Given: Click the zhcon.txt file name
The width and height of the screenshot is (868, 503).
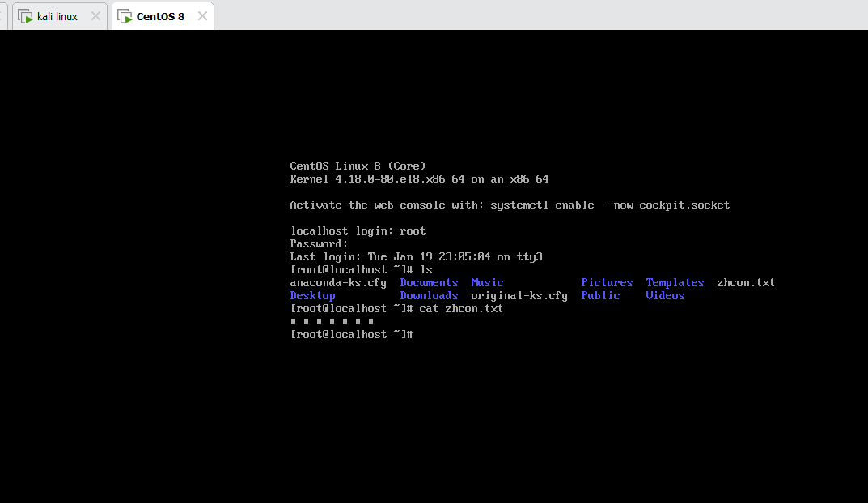Looking at the screenshot, I should click(745, 282).
